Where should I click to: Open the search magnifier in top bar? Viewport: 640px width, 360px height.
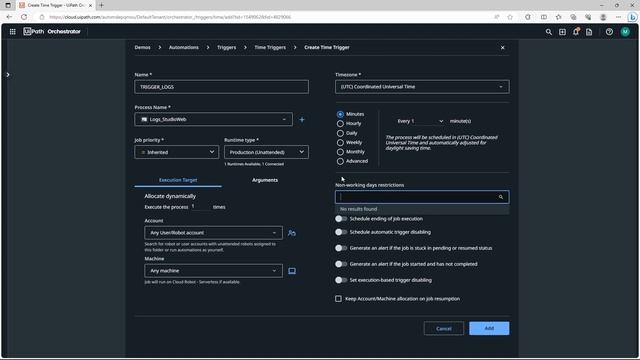549,32
